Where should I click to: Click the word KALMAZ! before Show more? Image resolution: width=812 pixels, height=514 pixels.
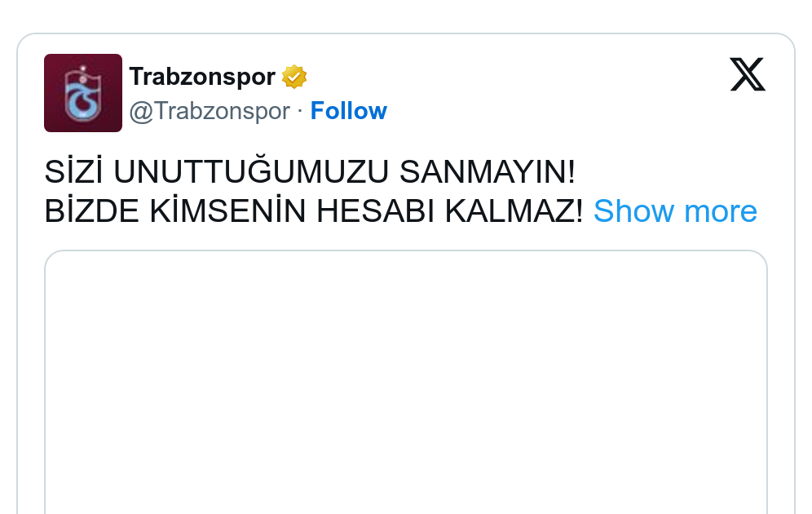pyautogui.click(x=514, y=210)
